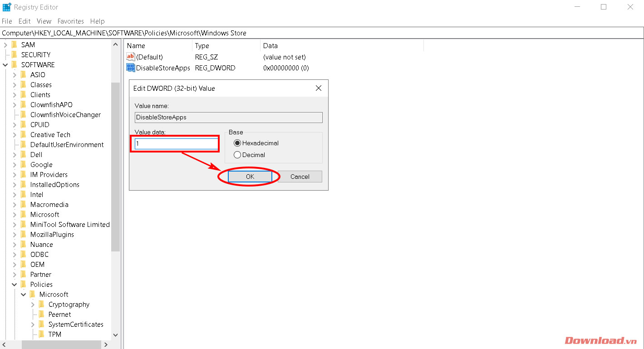Open the Help menu
This screenshot has width=644, height=349.
[x=98, y=21]
